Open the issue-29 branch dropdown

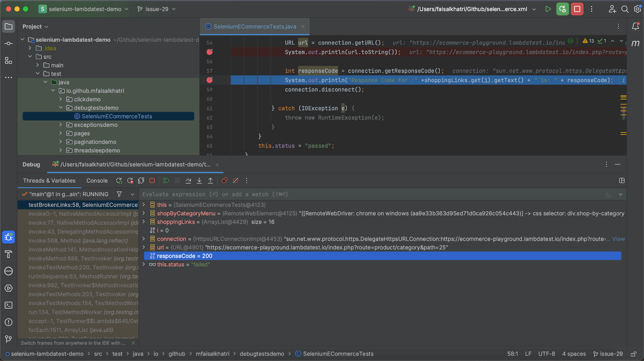[157, 9]
